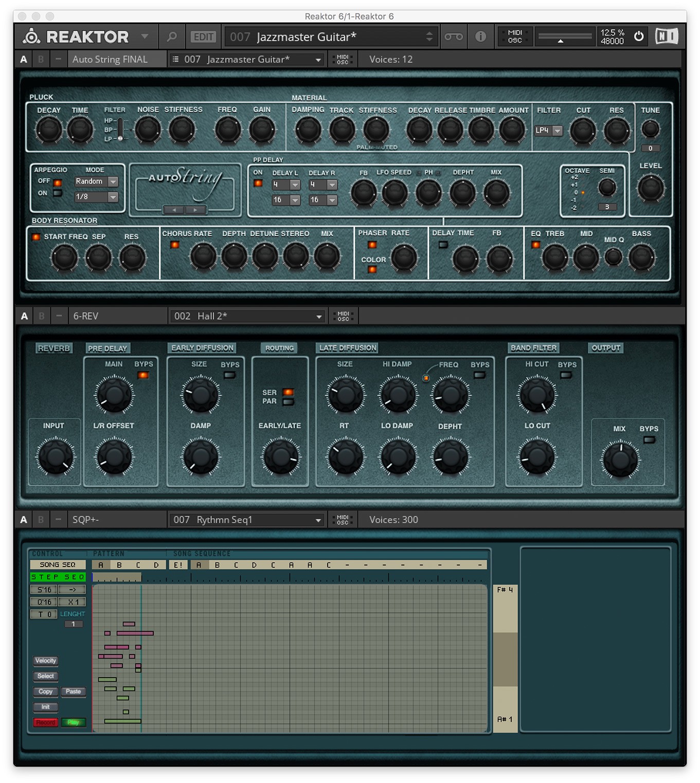Viewport: 700px width, 783px height.
Task: Click AutoString next preset arrow
Action: click(195, 210)
